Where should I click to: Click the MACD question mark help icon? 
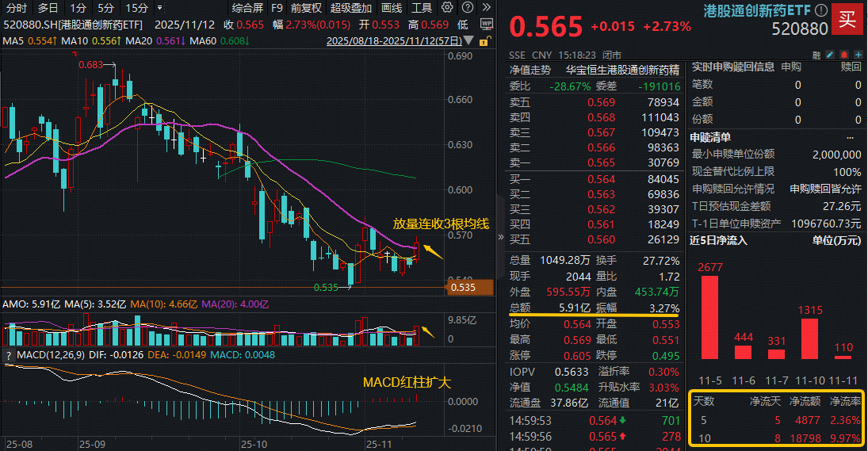point(10,353)
